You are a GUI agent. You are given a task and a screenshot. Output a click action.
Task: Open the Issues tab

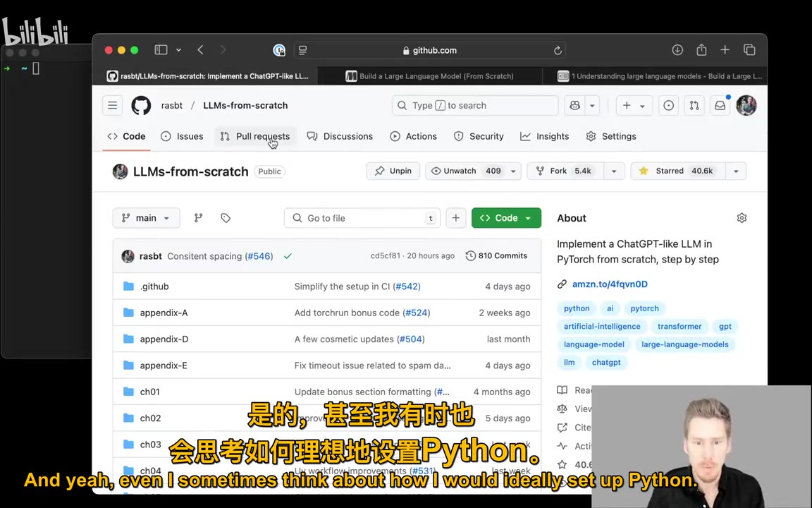pos(182,136)
